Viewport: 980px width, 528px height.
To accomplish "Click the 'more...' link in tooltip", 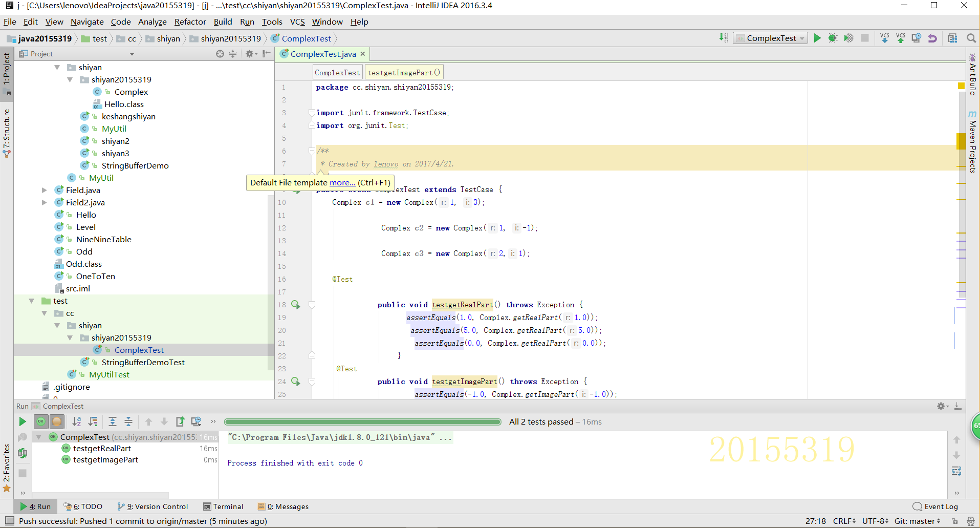I will pos(342,183).
